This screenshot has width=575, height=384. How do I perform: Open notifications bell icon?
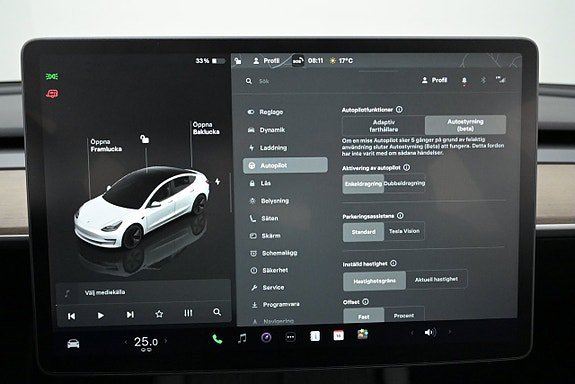click(464, 80)
